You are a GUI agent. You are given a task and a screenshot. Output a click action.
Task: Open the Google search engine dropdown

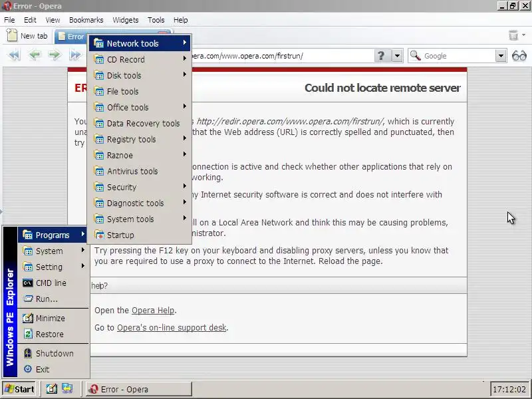(x=501, y=56)
